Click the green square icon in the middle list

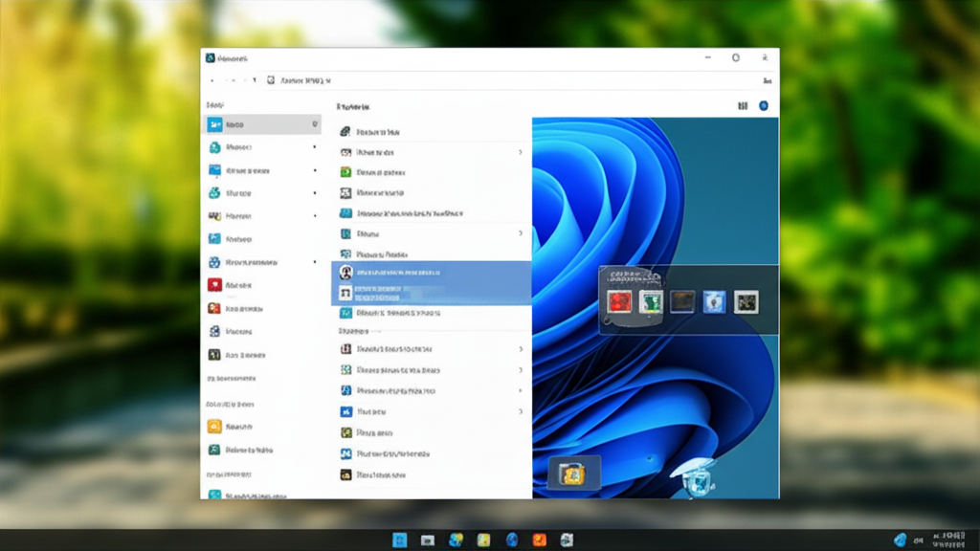click(346, 172)
